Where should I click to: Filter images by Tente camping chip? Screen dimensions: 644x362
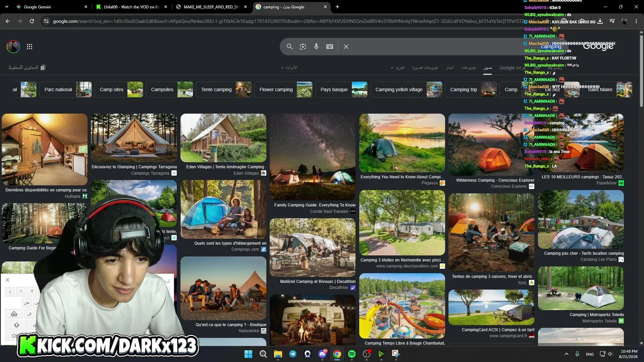coord(224,89)
